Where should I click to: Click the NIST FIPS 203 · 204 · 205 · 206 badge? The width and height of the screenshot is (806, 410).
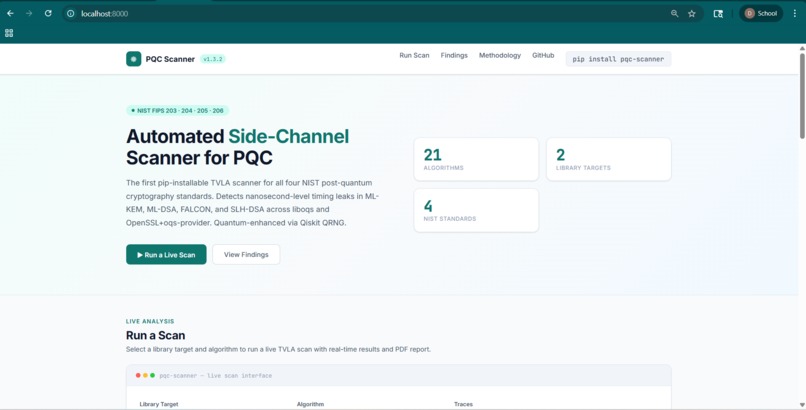177,110
